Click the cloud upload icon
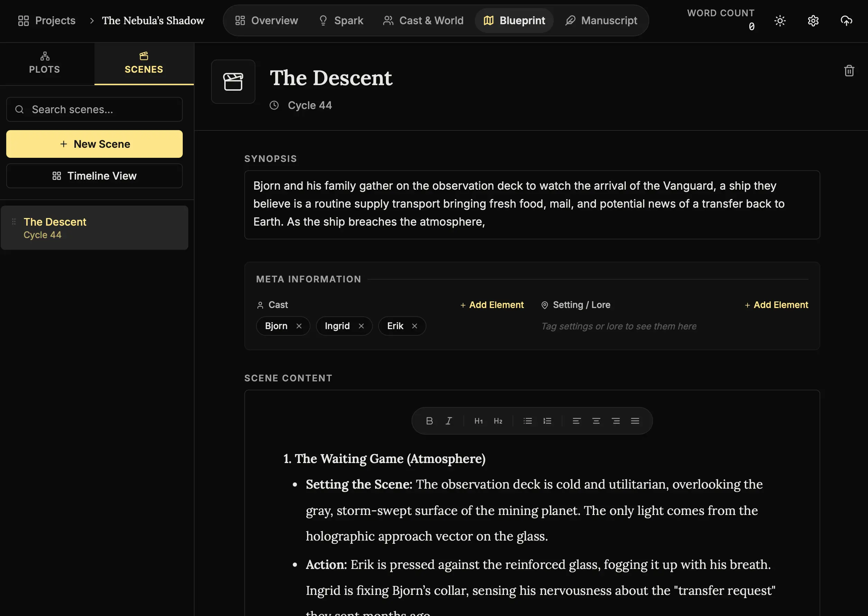 click(846, 20)
